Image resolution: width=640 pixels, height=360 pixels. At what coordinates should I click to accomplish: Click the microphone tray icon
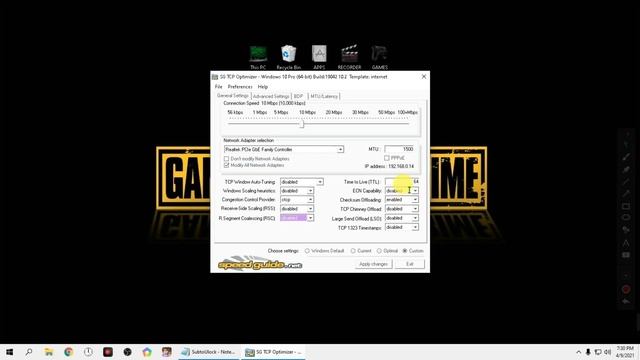click(588, 352)
